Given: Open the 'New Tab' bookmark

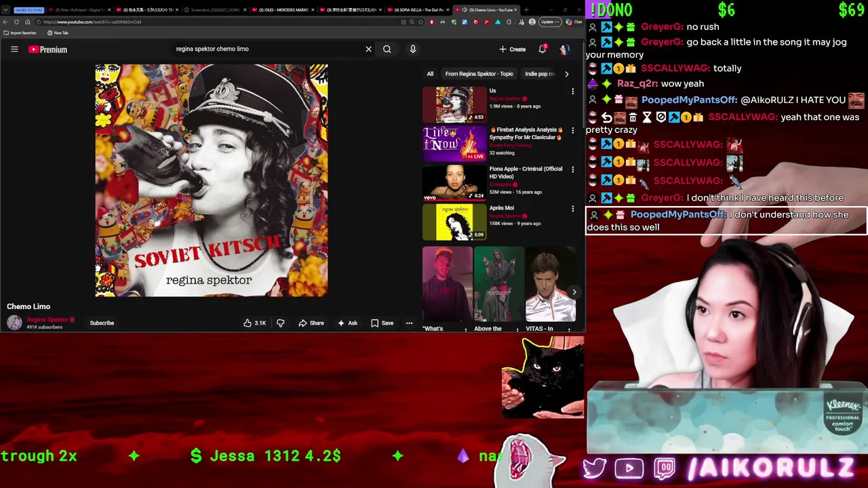Looking at the screenshot, I should pos(58,33).
